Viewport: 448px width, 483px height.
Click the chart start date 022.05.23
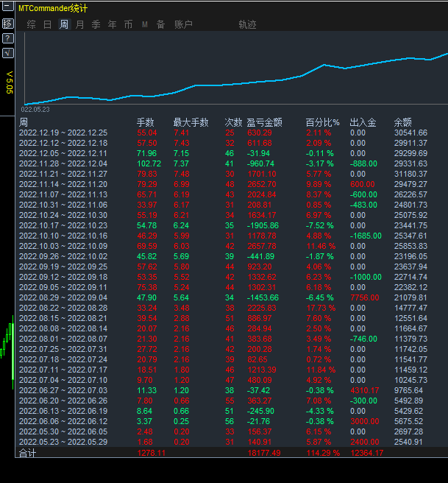coord(35,110)
